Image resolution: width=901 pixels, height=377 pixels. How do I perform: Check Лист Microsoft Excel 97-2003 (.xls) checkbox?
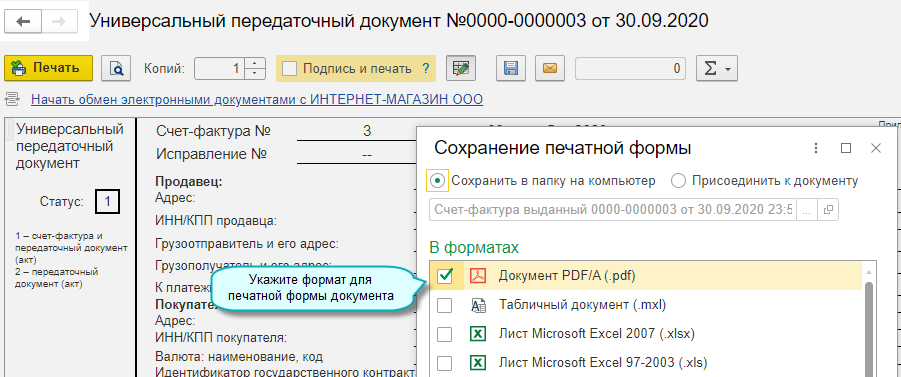[x=445, y=363]
